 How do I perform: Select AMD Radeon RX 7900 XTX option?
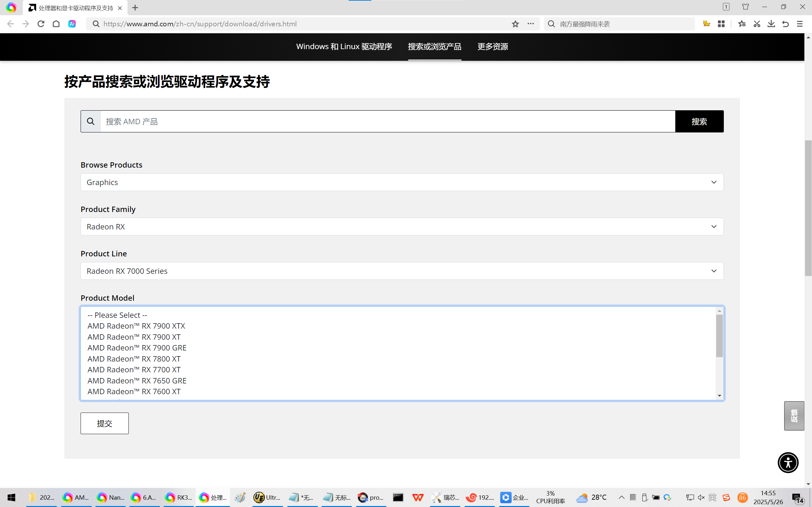pos(136,326)
